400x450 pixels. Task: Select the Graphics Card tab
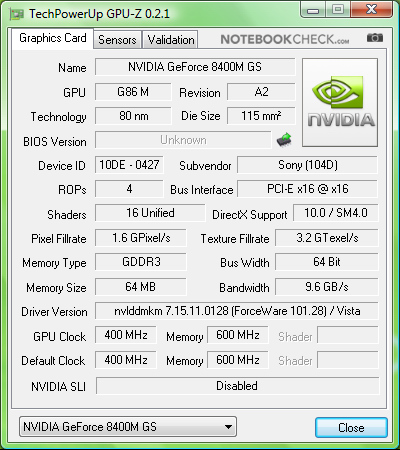53,38
